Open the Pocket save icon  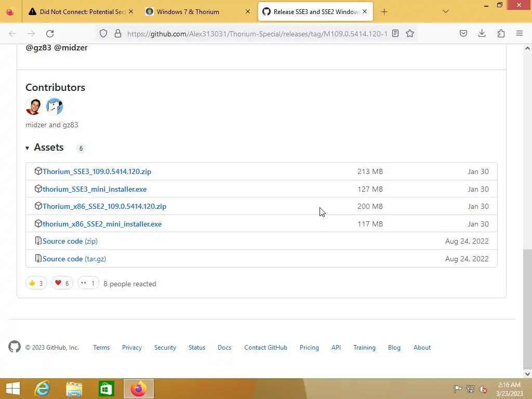coord(463,33)
